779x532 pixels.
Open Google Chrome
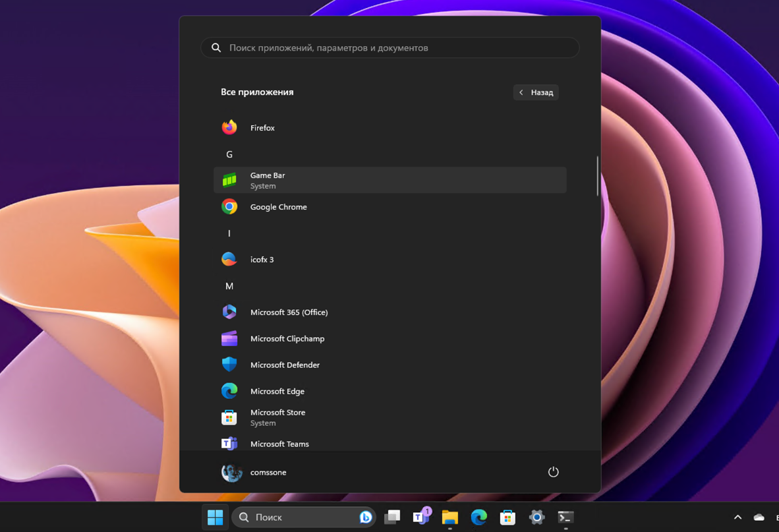[277, 207]
